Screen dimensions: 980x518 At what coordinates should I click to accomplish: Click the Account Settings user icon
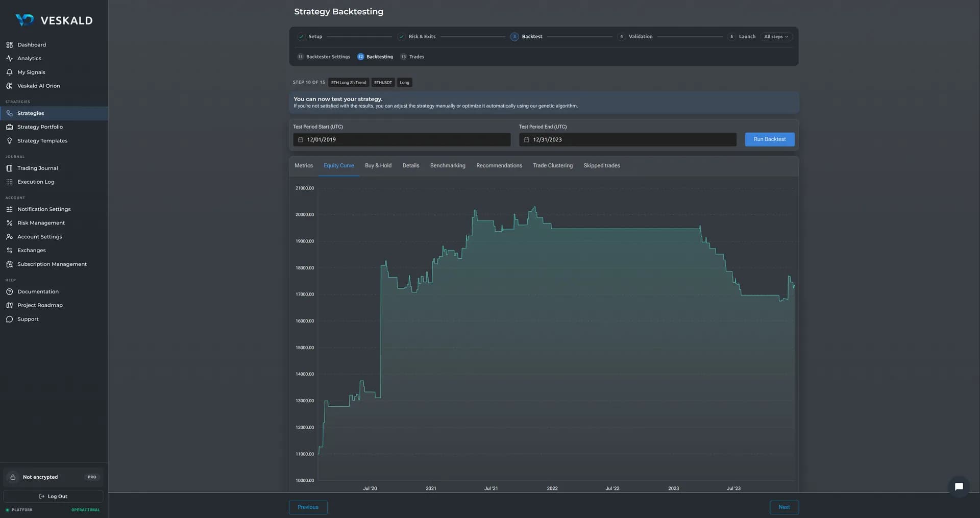click(9, 237)
